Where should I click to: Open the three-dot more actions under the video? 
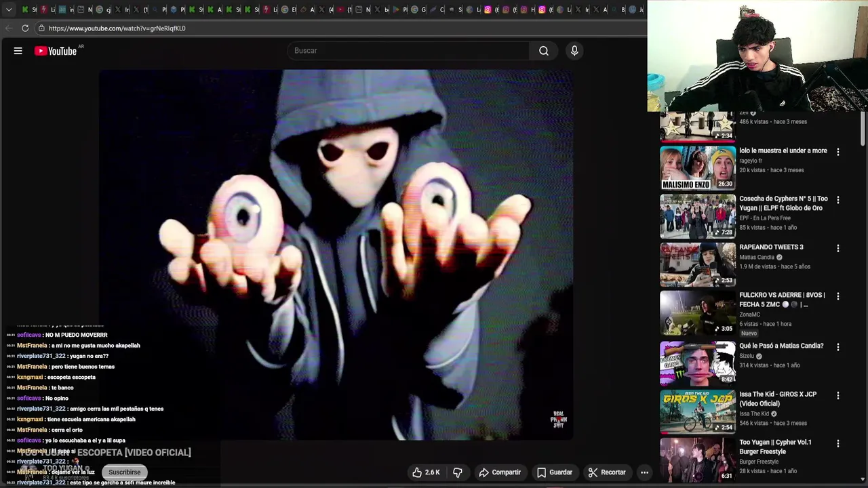(645, 472)
